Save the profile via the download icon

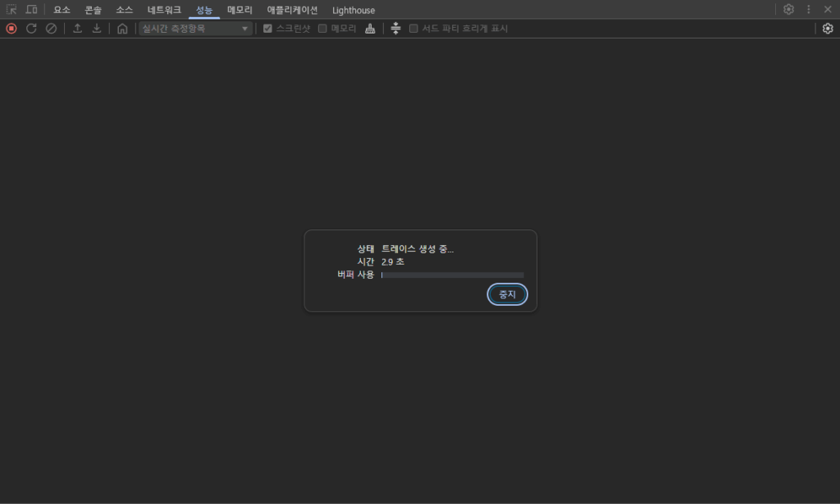(97, 28)
